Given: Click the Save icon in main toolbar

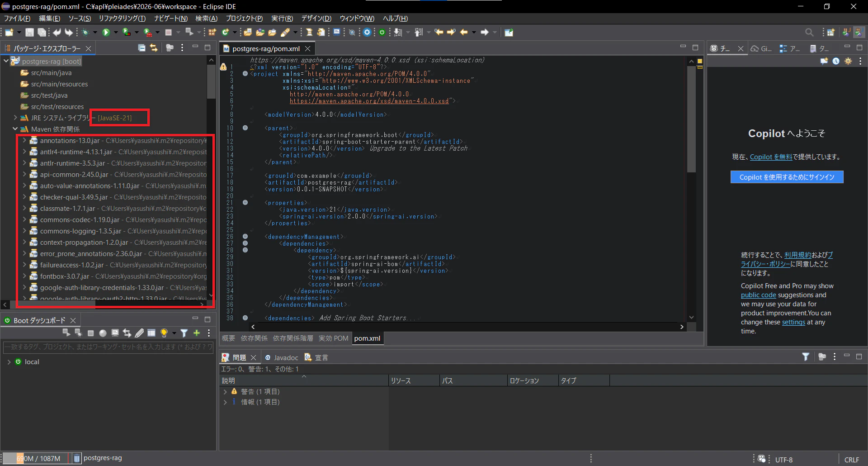Looking at the screenshot, I should click(x=29, y=32).
